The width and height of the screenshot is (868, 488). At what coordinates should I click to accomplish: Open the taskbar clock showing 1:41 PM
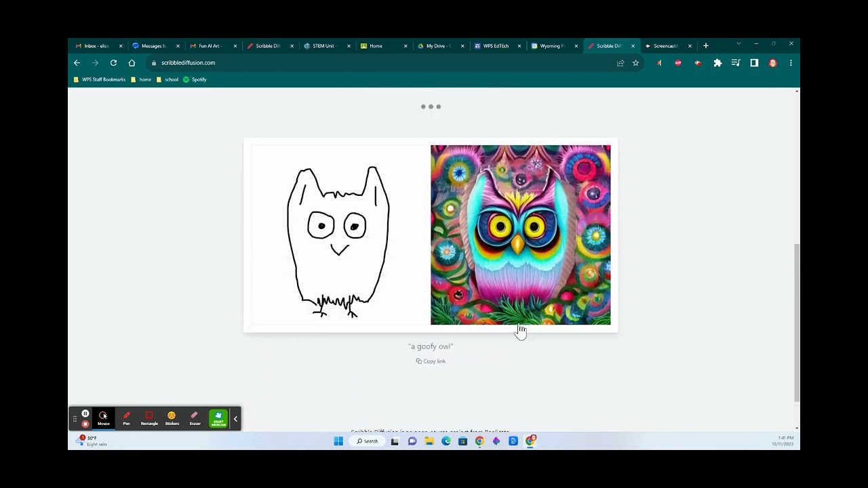click(x=783, y=441)
